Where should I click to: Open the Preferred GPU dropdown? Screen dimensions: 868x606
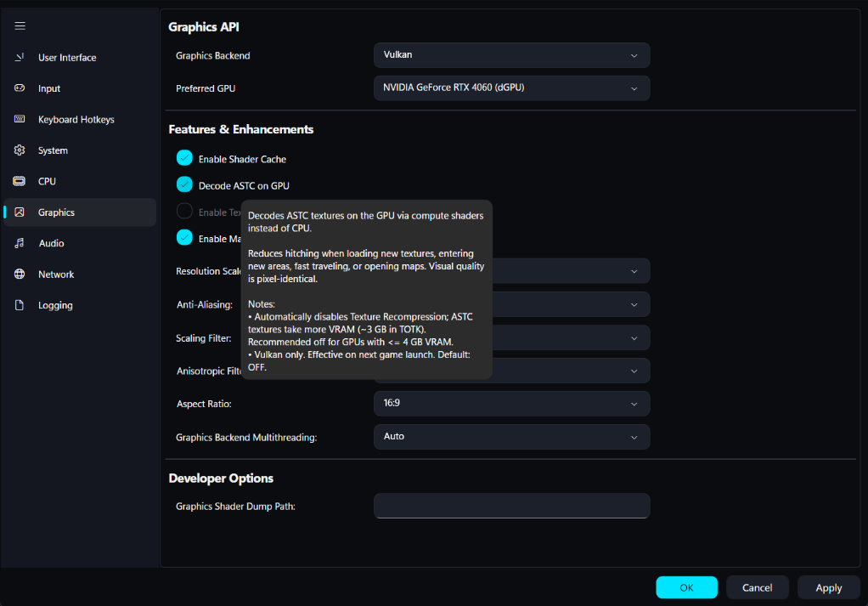[x=511, y=88]
